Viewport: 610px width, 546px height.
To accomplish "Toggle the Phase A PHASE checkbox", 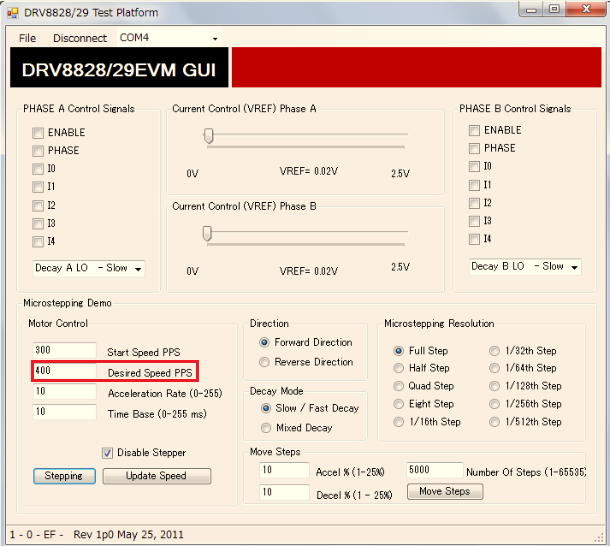I will click(38, 151).
